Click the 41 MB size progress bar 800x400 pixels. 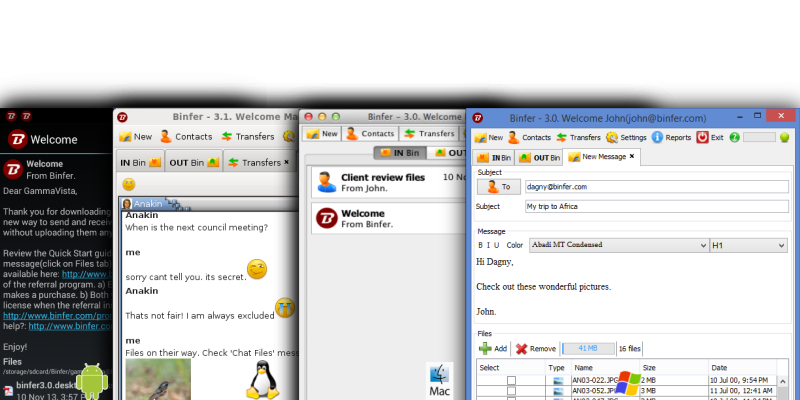[x=588, y=348]
